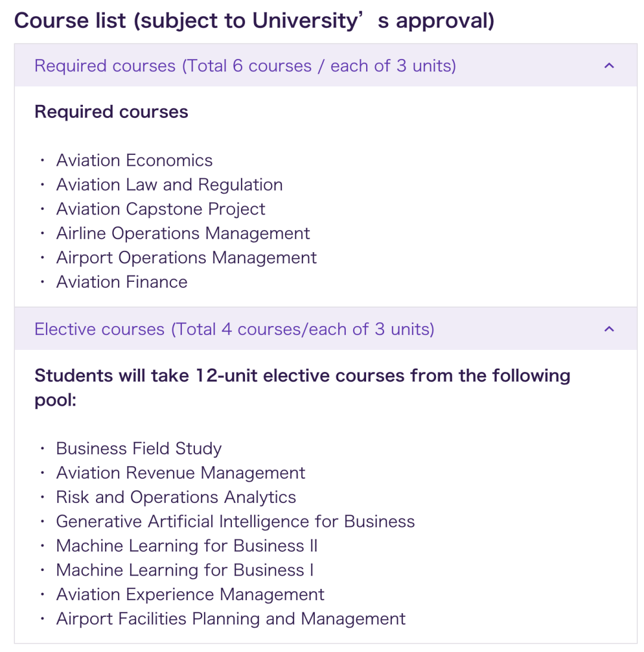Select Airline Operations Management item
Viewport: 644px width, 652px height.
click(x=183, y=233)
